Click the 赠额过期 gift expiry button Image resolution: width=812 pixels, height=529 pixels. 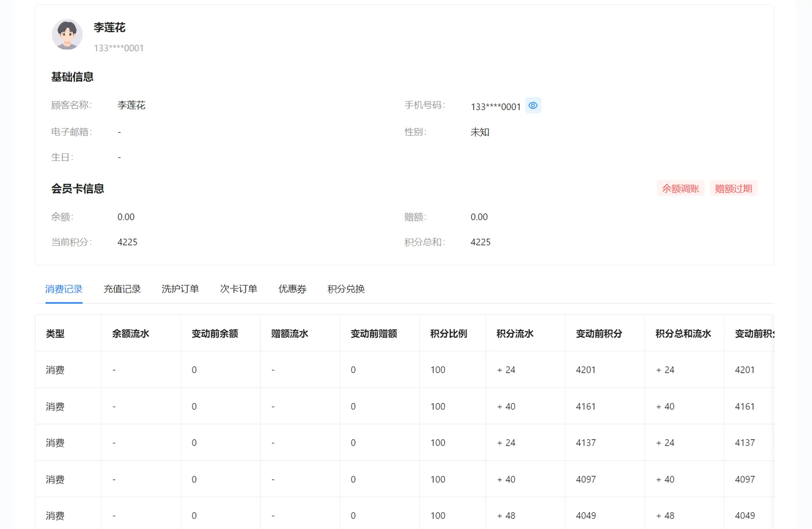point(733,188)
